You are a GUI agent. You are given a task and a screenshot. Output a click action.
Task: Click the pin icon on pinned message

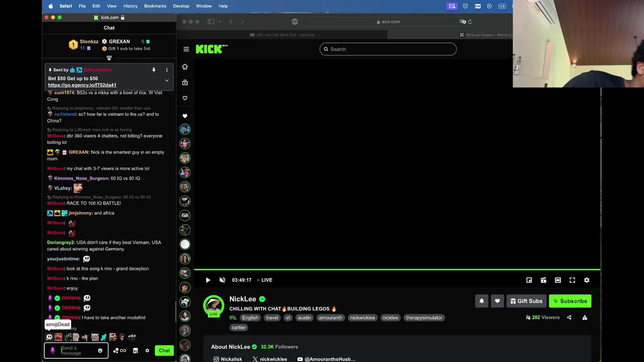153,70
